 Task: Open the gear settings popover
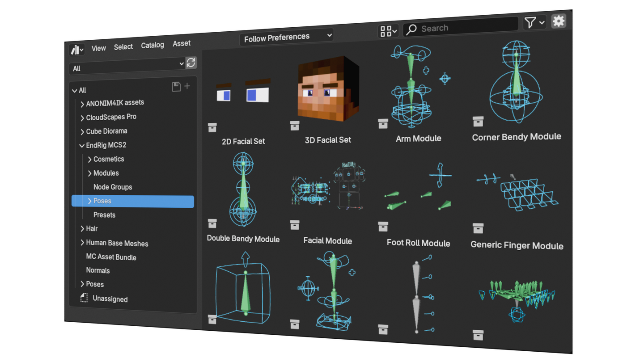[x=559, y=21]
